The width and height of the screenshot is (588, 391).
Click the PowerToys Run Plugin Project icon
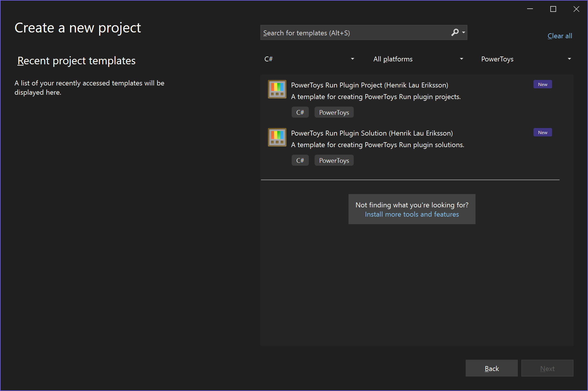point(277,89)
